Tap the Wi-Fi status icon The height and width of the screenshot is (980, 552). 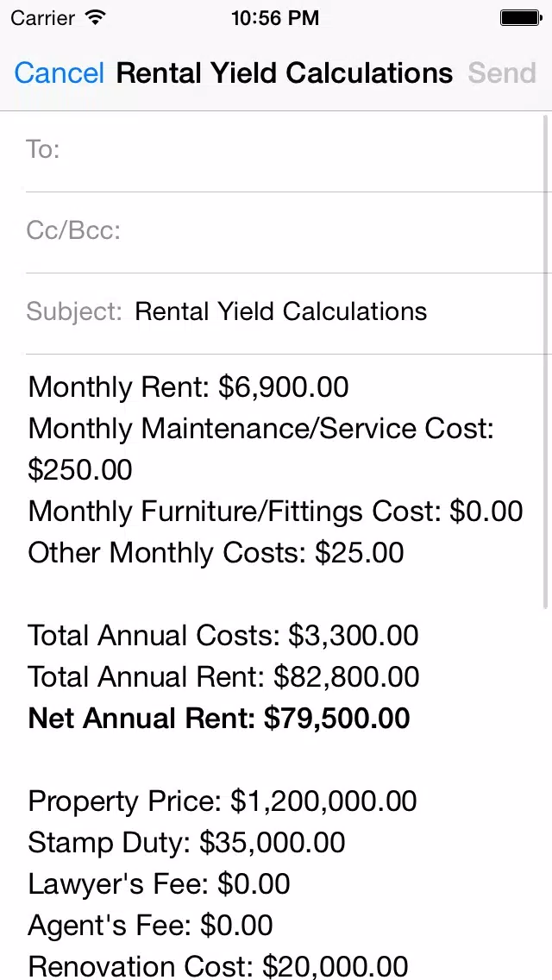(96, 17)
